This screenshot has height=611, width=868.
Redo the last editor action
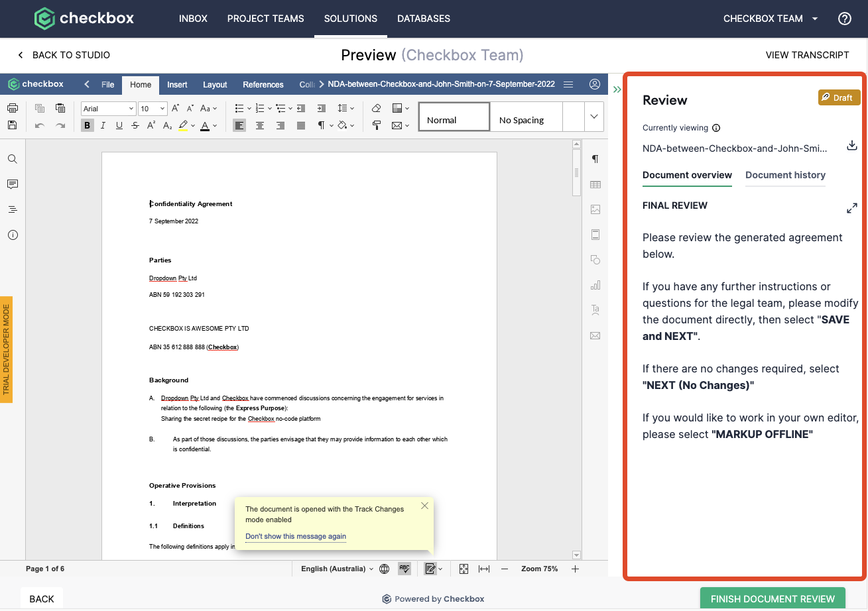click(60, 125)
